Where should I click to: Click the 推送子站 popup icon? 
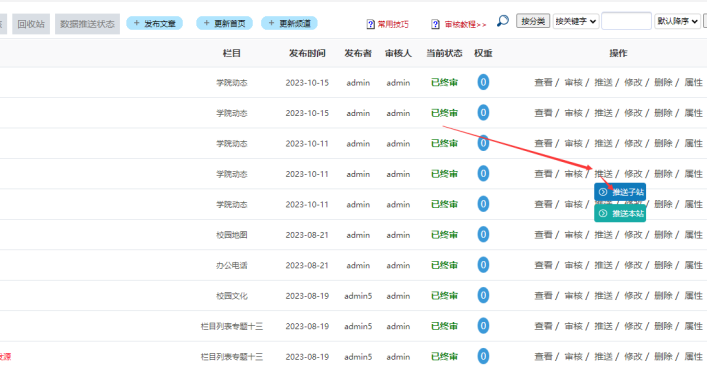click(603, 192)
